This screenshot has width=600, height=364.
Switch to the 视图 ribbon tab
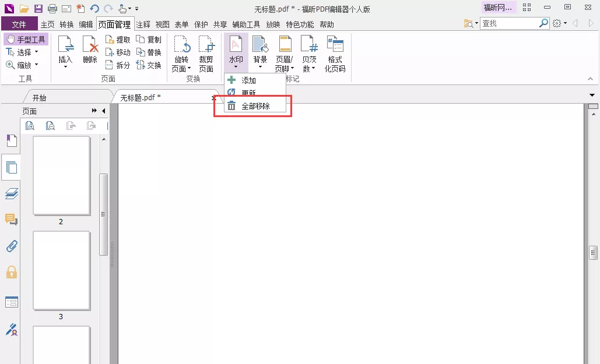162,24
